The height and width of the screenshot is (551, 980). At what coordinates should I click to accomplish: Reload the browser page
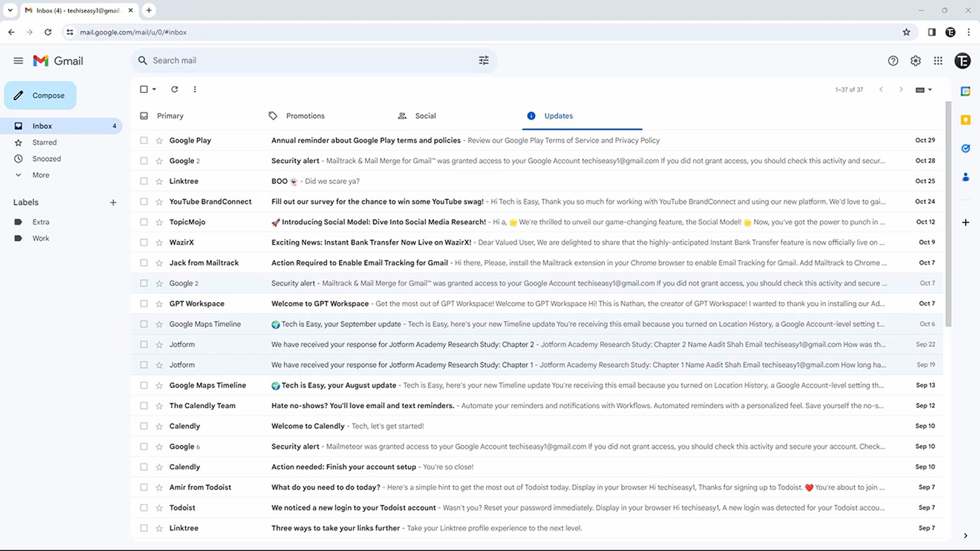tap(48, 32)
